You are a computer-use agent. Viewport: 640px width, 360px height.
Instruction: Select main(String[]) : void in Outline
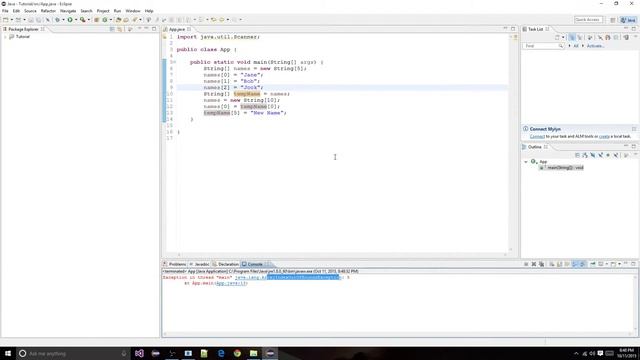coord(562,168)
